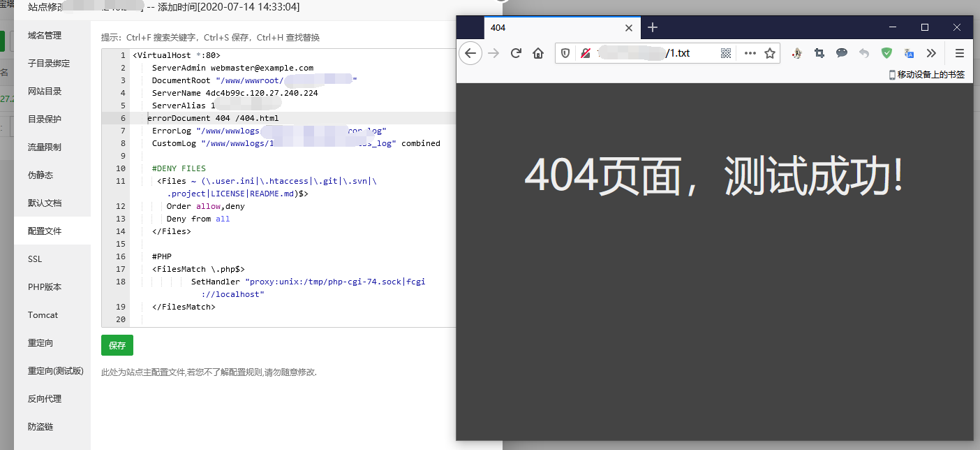This screenshot has height=450, width=980.
Task: Click the forward arrow in Firefox
Action: point(493,53)
